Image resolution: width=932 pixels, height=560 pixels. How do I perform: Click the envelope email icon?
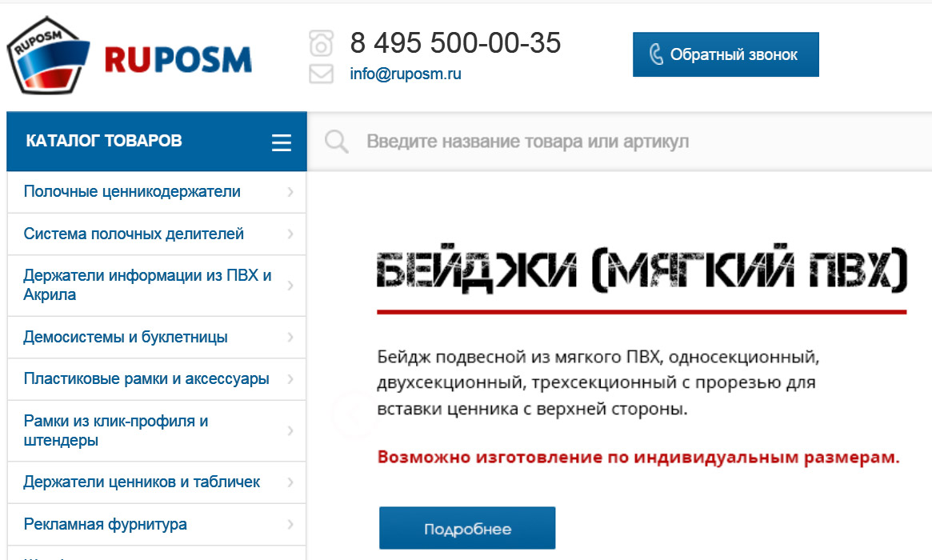point(321,74)
